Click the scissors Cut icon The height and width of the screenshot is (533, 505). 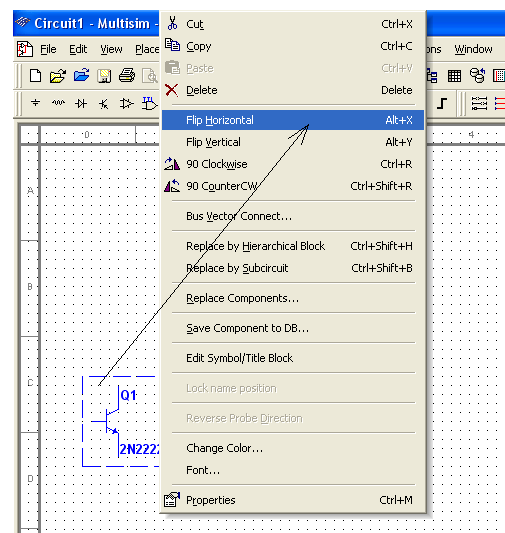tap(173, 23)
